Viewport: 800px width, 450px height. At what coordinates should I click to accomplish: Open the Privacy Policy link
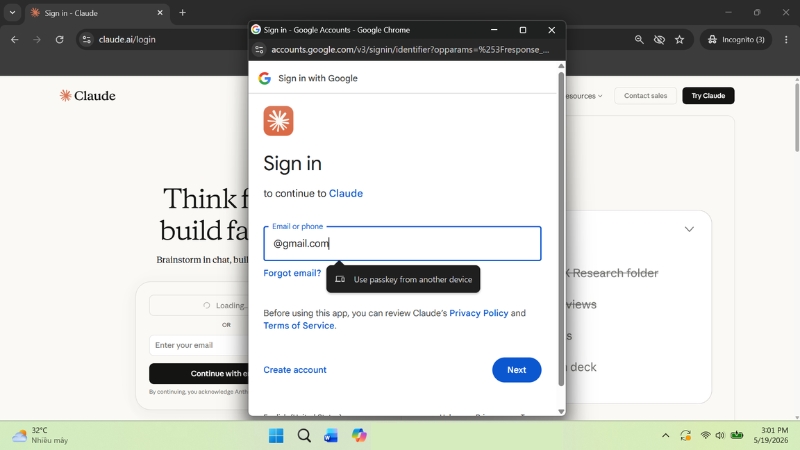point(479,313)
